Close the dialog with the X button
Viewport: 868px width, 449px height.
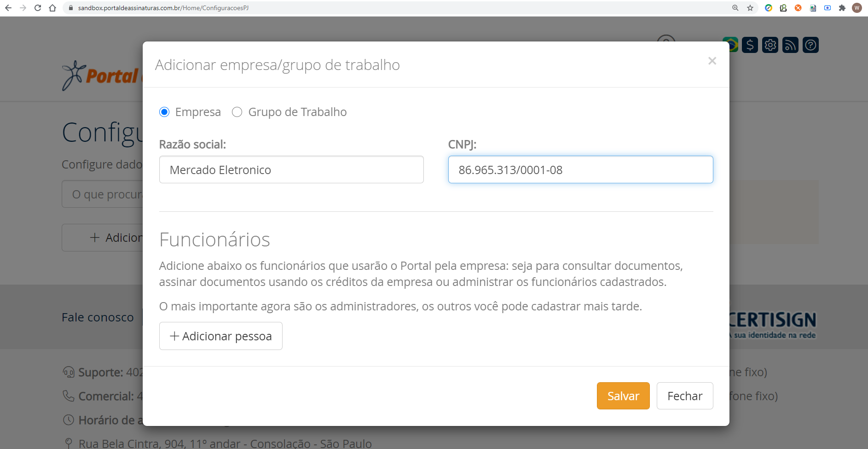(712, 61)
